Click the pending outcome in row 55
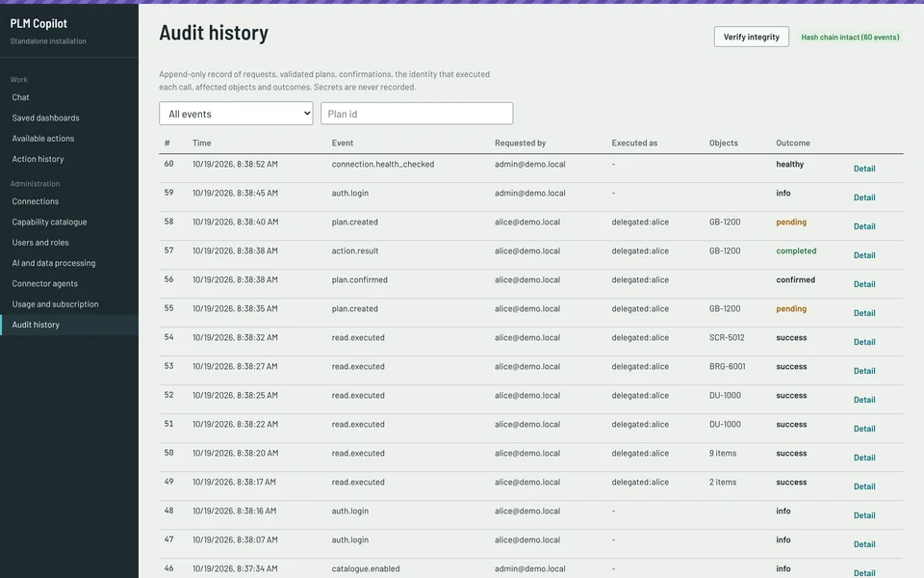The image size is (924, 578). point(791,308)
